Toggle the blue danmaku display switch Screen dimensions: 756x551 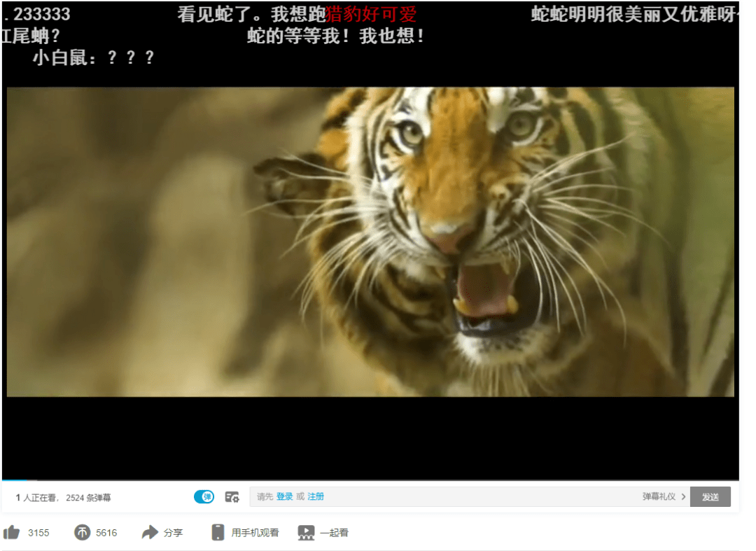tap(204, 496)
